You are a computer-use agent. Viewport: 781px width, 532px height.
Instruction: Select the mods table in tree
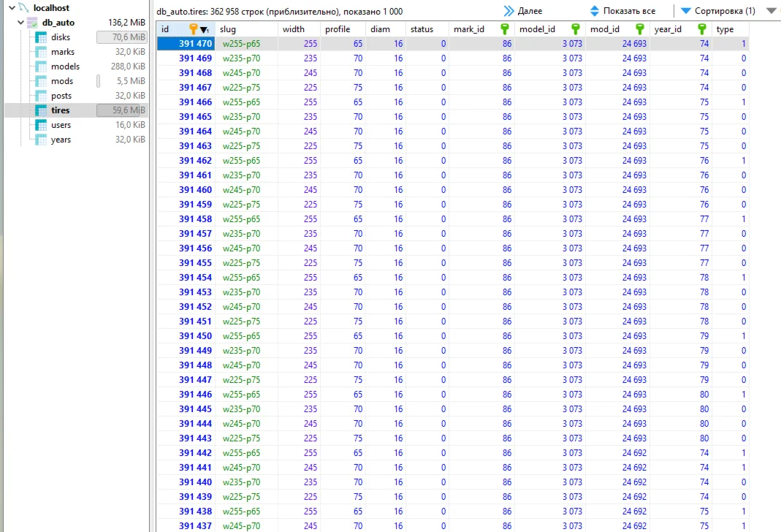(62, 81)
